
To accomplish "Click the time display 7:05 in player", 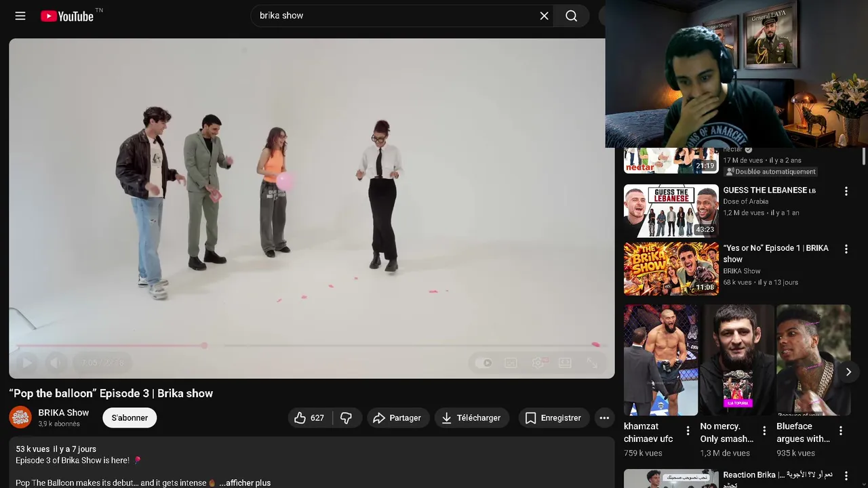I will 102,363.
